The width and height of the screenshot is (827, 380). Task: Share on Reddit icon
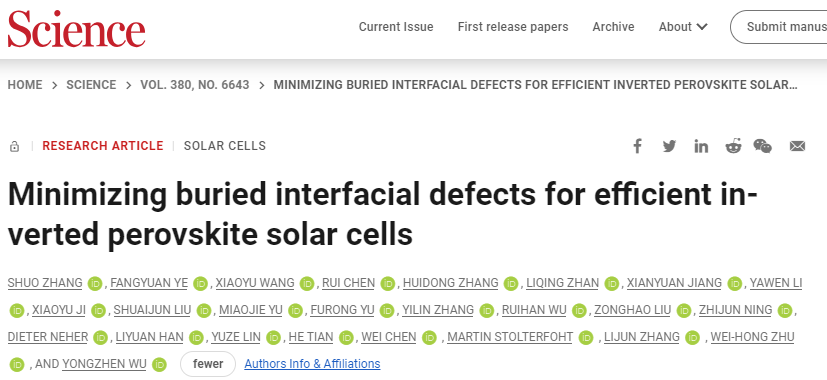(733, 146)
